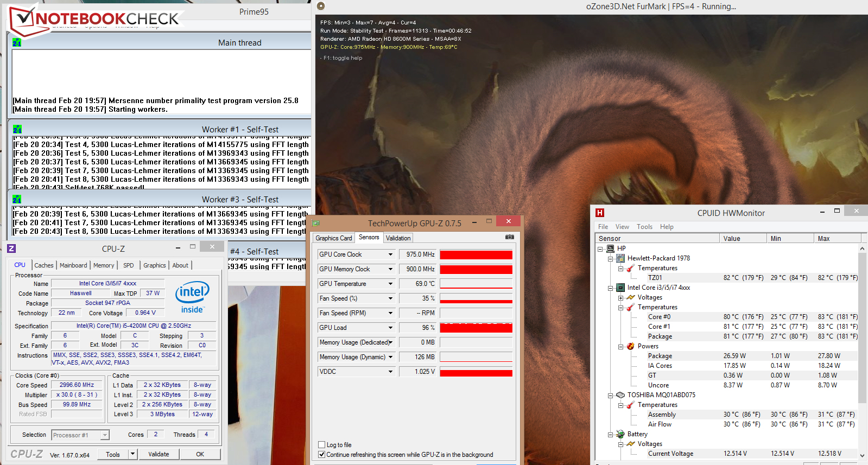Click the Prime95 Main thread window icon
This screenshot has width=868, height=465.
[17, 42]
